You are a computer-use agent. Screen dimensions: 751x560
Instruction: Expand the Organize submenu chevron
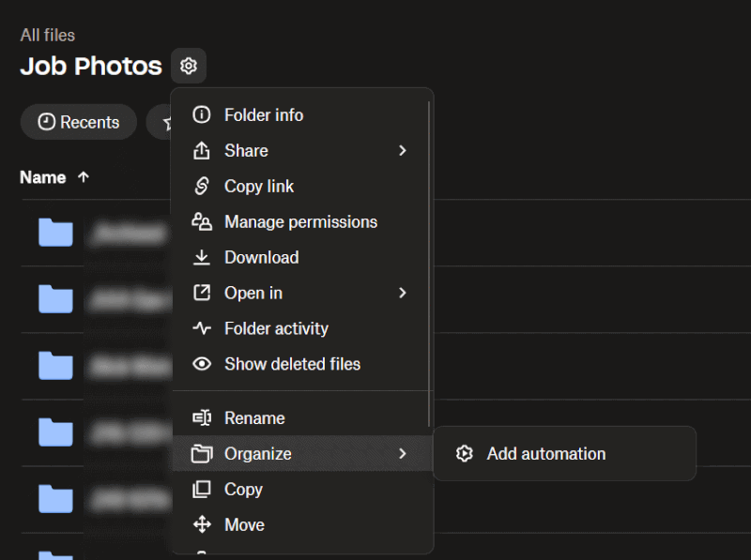coord(402,454)
